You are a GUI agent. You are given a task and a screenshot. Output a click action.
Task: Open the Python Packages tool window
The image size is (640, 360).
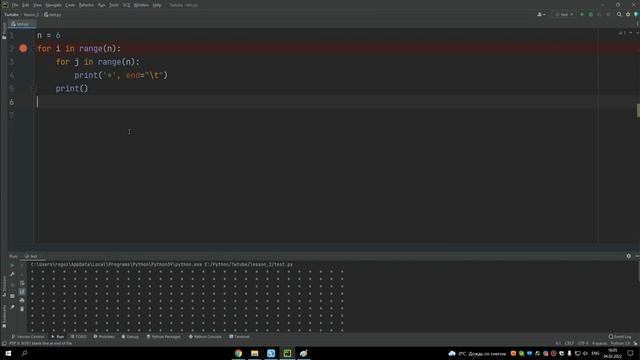[163, 337]
